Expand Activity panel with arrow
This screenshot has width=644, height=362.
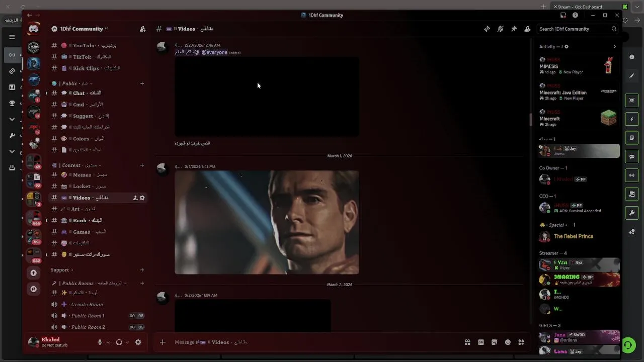pos(614,47)
